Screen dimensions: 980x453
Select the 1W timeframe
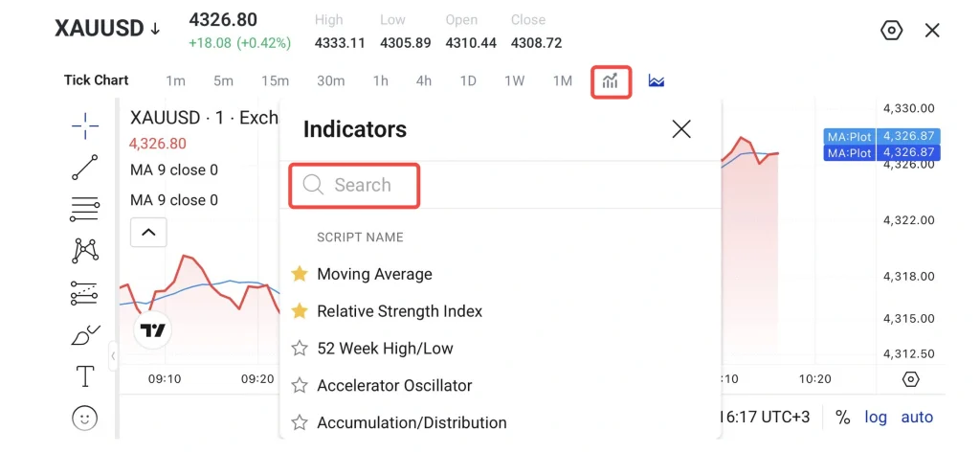pos(514,80)
